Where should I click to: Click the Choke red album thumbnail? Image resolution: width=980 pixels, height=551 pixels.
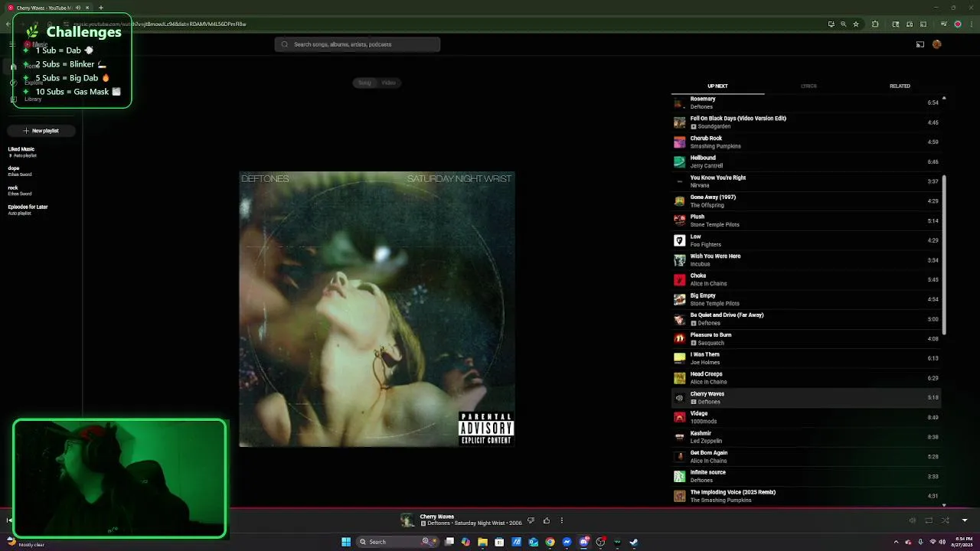point(679,279)
